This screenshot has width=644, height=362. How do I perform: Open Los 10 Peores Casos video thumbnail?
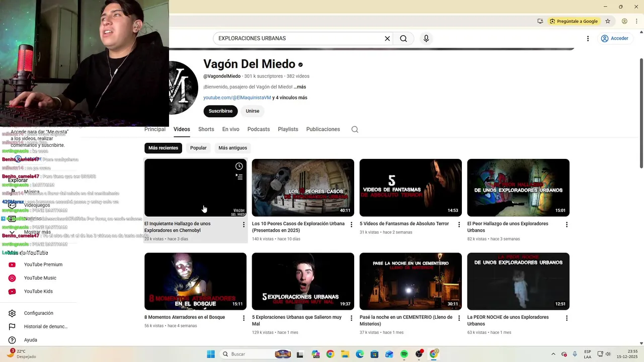[303, 188]
